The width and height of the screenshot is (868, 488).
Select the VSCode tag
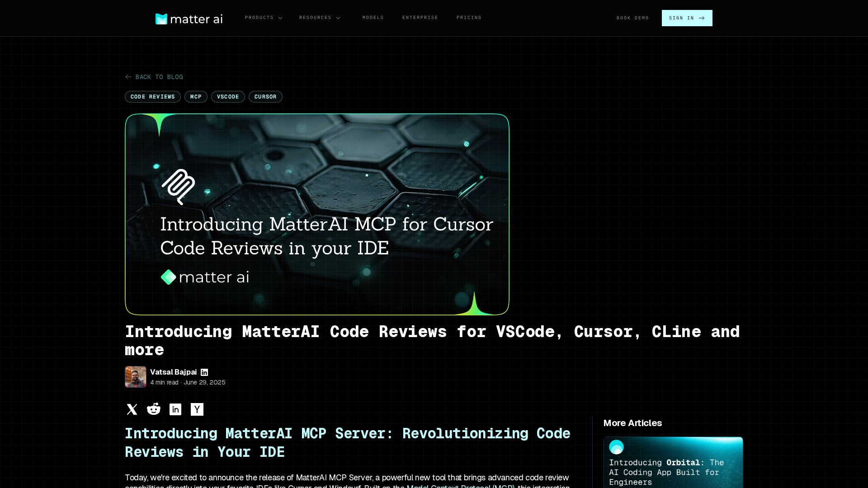(x=228, y=97)
